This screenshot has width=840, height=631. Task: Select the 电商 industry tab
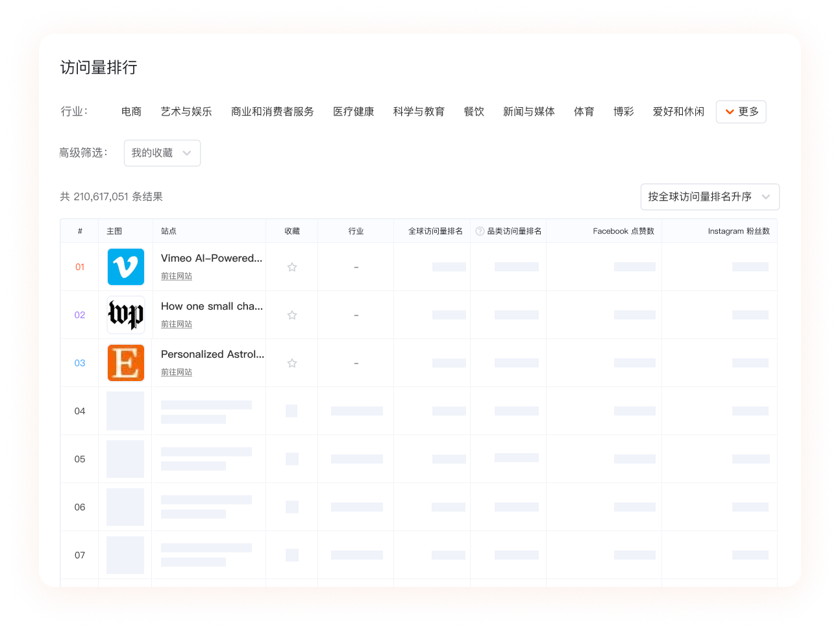coord(131,112)
